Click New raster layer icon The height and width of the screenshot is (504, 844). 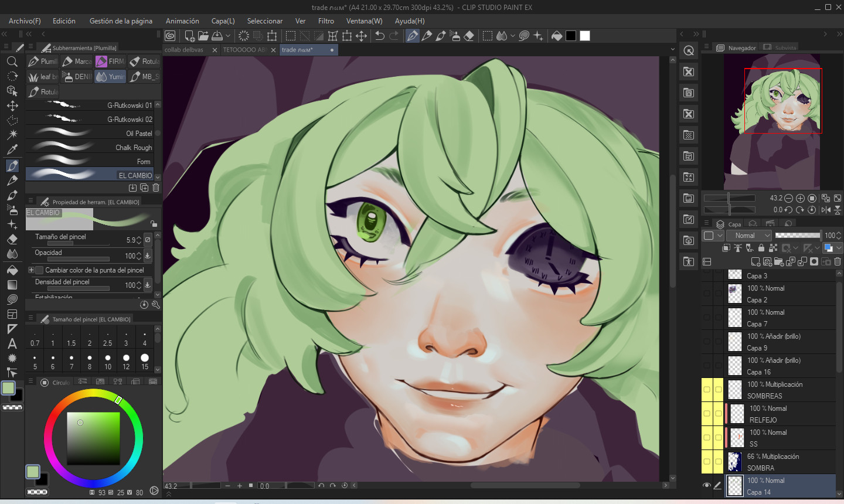click(755, 261)
